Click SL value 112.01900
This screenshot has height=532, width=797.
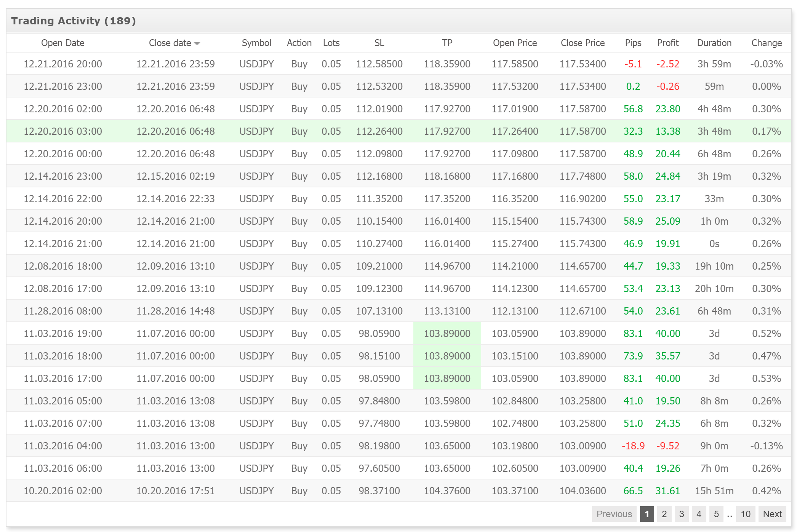pos(379,109)
